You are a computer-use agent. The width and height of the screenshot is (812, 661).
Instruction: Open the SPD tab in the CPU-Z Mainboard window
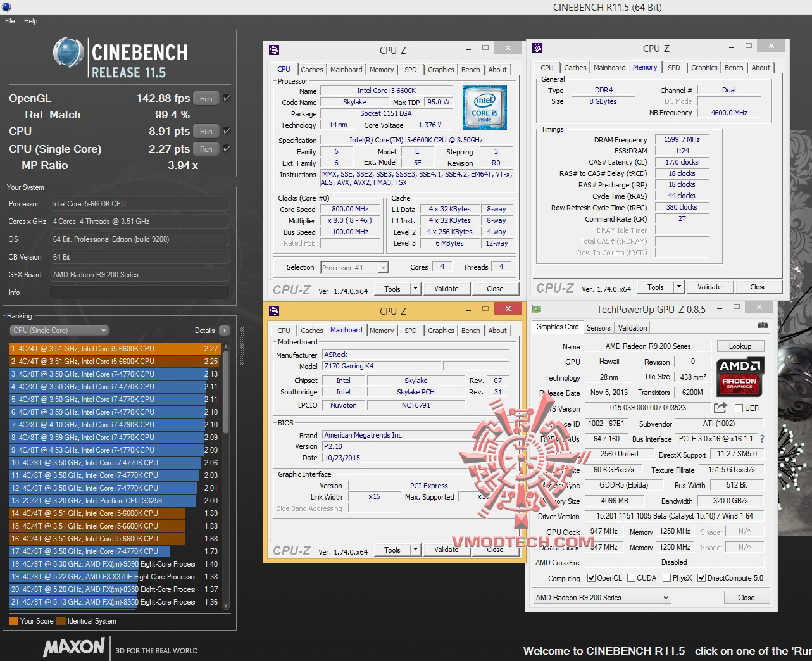(411, 330)
